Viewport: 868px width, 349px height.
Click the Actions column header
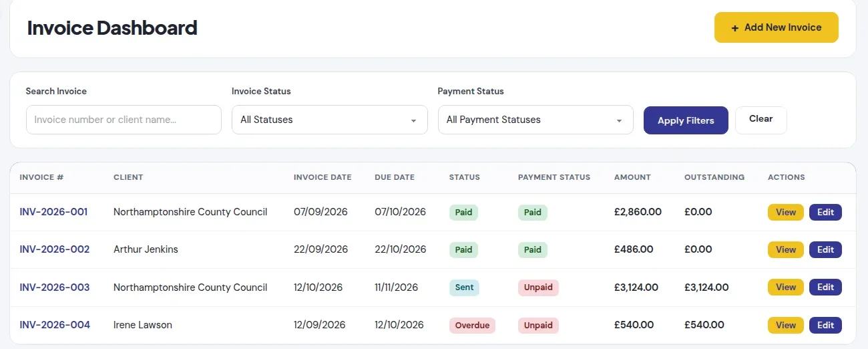787,177
